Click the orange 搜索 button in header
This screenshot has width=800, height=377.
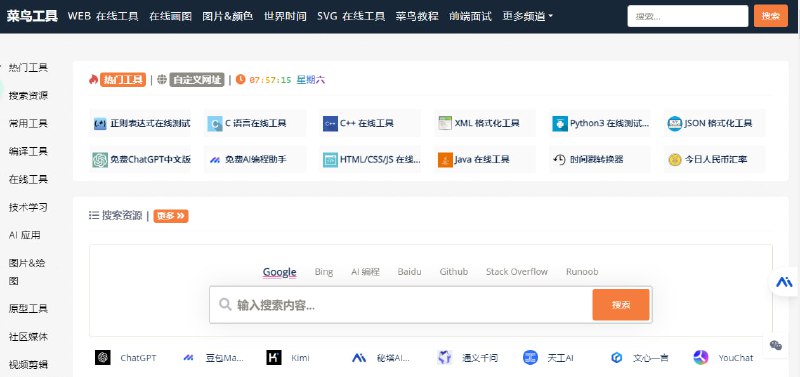(771, 16)
